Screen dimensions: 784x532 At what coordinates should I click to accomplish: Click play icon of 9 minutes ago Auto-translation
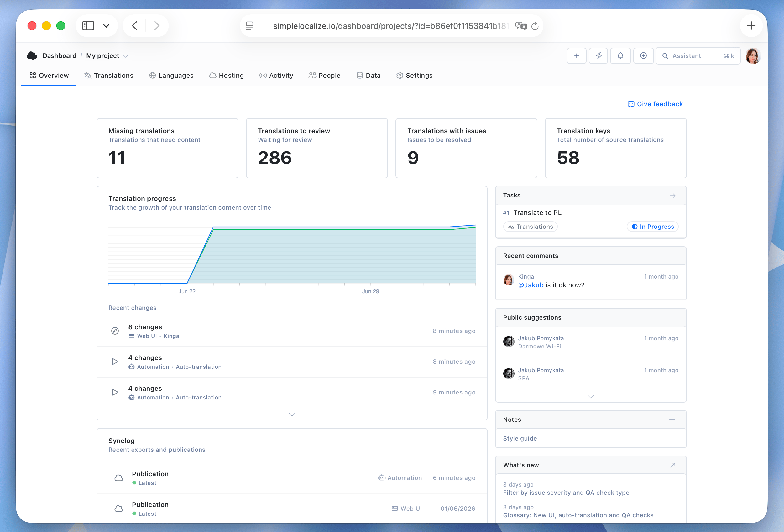point(115,392)
